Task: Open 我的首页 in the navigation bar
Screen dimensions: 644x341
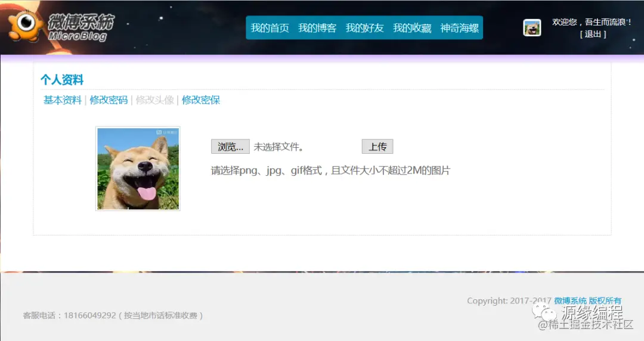Action: 270,28
